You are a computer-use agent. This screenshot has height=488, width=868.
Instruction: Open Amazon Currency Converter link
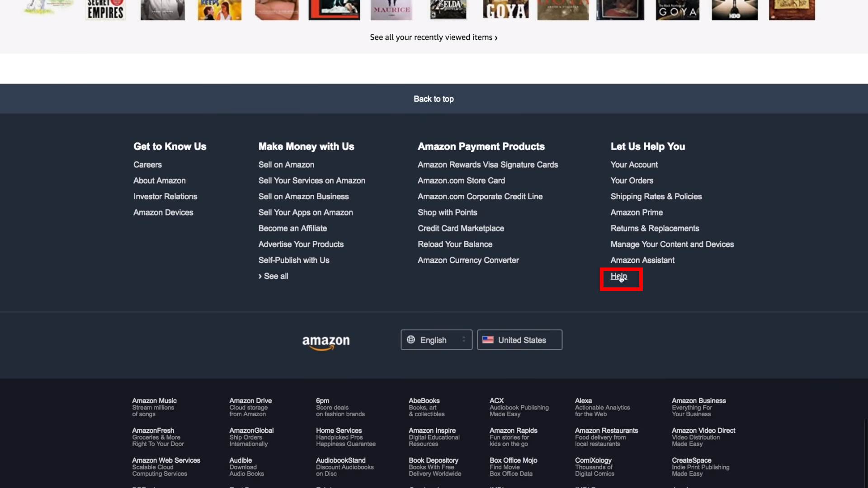pos(468,260)
